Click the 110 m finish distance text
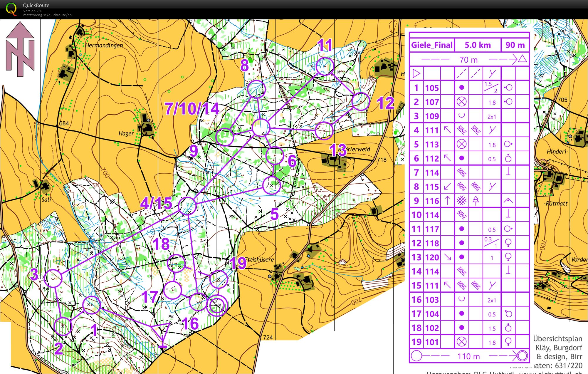The width and height of the screenshot is (588, 374). click(469, 356)
